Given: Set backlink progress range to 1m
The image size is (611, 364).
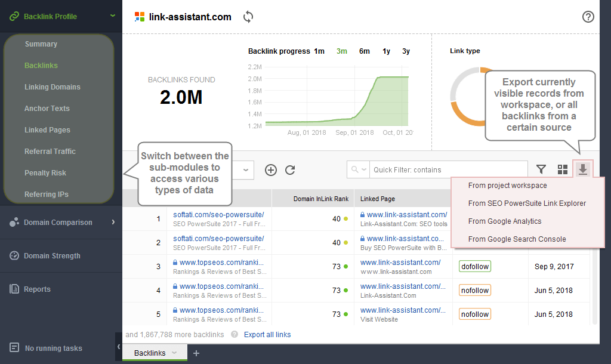Looking at the screenshot, I should [319, 51].
